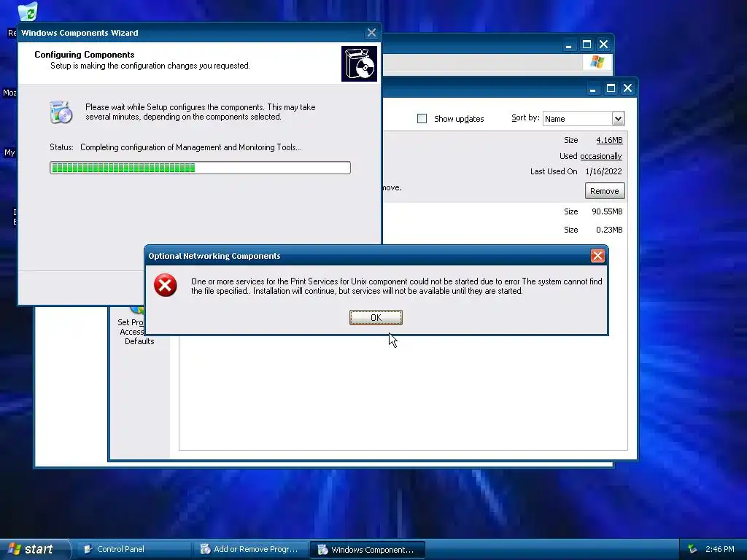Click the occasionally usage link
The height and width of the screenshot is (560, 747).
[601, 156]
